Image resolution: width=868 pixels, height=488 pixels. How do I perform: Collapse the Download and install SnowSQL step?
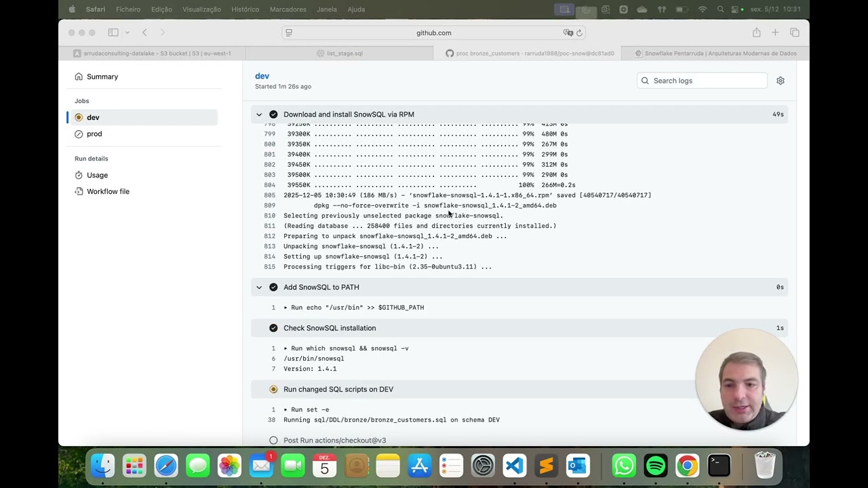point(519,115)
